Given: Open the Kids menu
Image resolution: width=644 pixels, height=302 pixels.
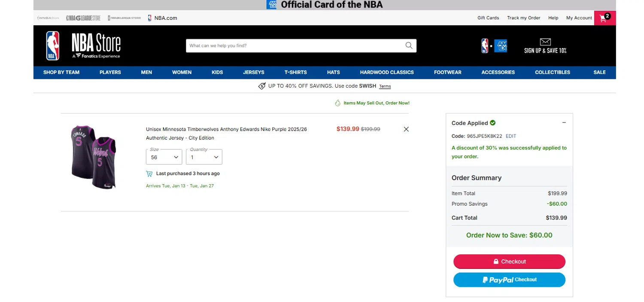Looking at the screenshot, I should click(x=217, y=72).
